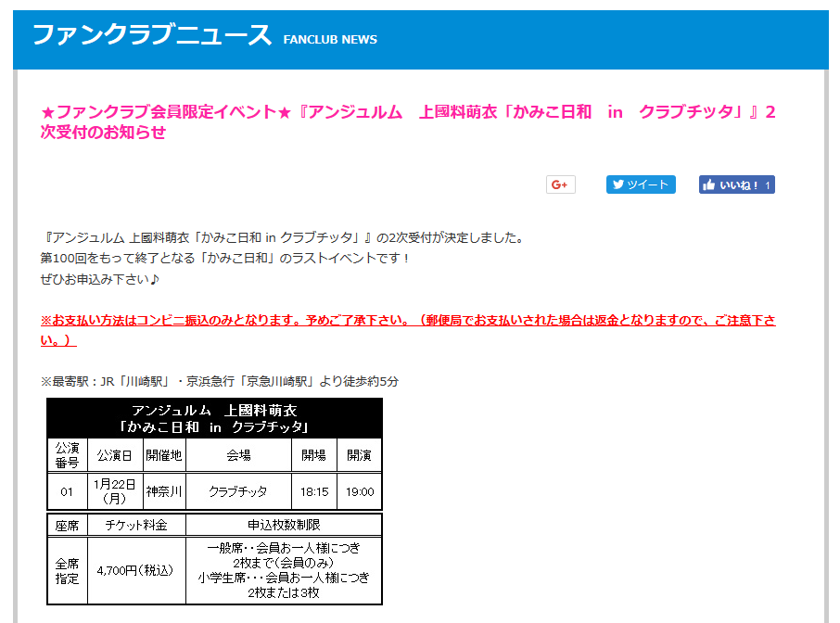This screenshot has height=623, width=840.
Task: Click the date cell 1月22日(月)
Action: click(x=115, y=491)
